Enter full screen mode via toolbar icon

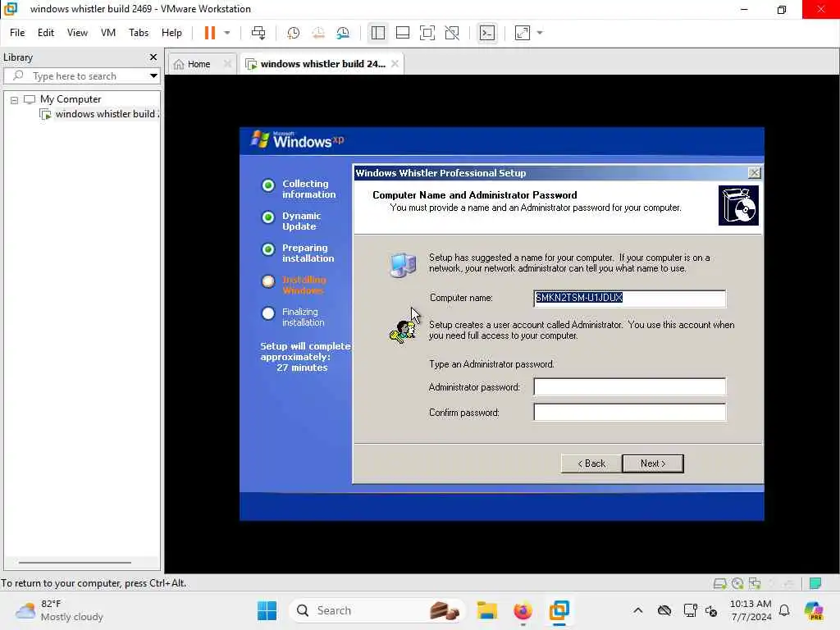[x=427, y=33]
